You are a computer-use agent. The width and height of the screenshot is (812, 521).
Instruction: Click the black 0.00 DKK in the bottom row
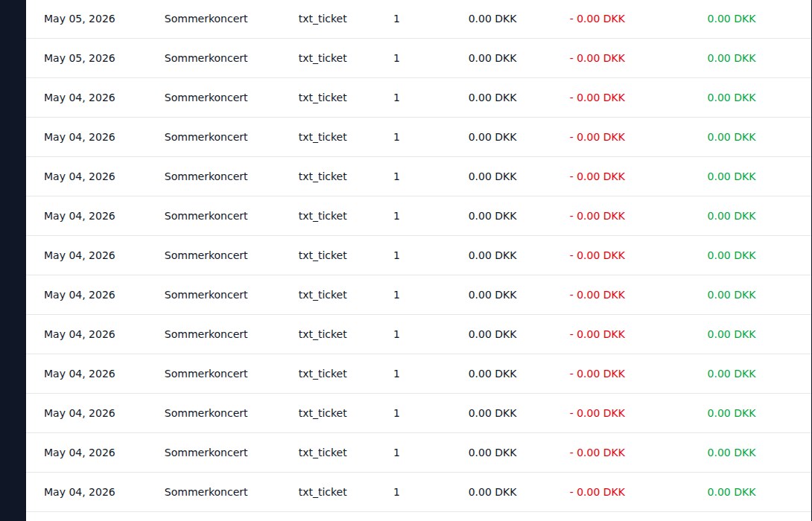492,492
